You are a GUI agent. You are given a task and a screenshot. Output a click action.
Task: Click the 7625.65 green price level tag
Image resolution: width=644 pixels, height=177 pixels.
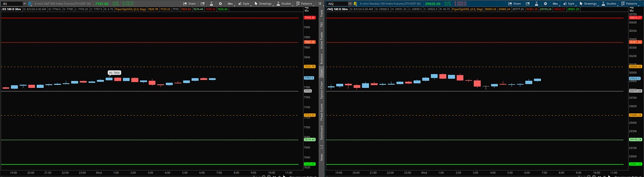click(310, 164)
